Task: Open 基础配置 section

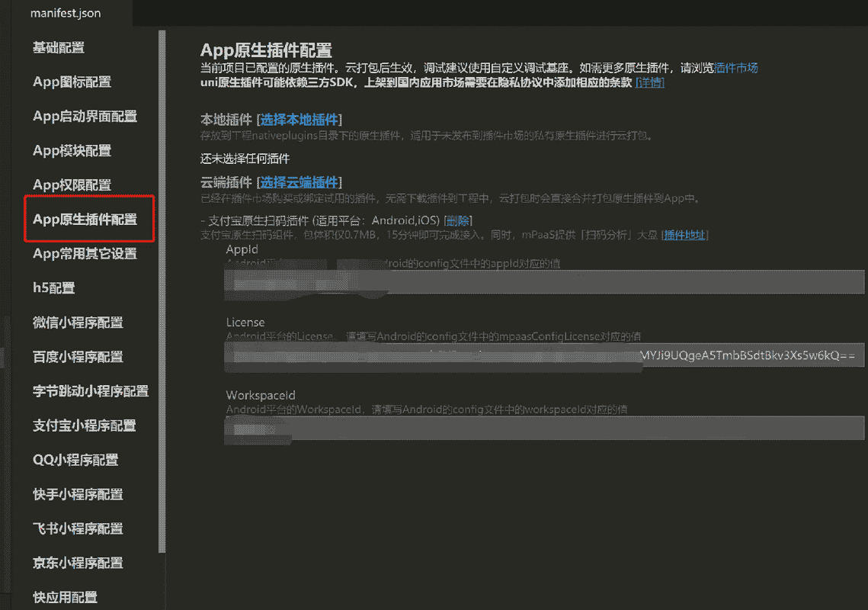Action: pos(58,47)
